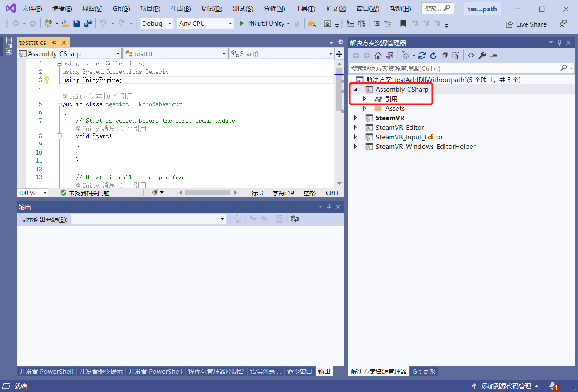Open the 调试(D) menu
578x392 pixels.
click(211, 9)
